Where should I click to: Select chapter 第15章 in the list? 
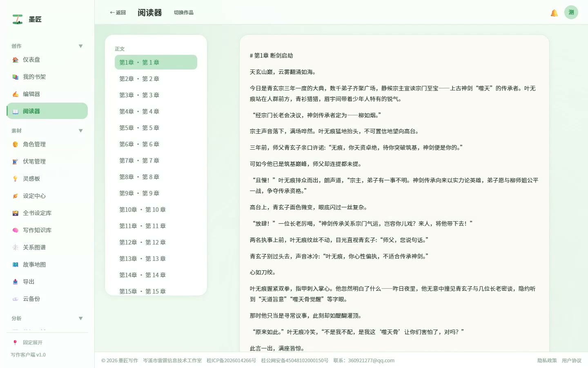point(156,291)
